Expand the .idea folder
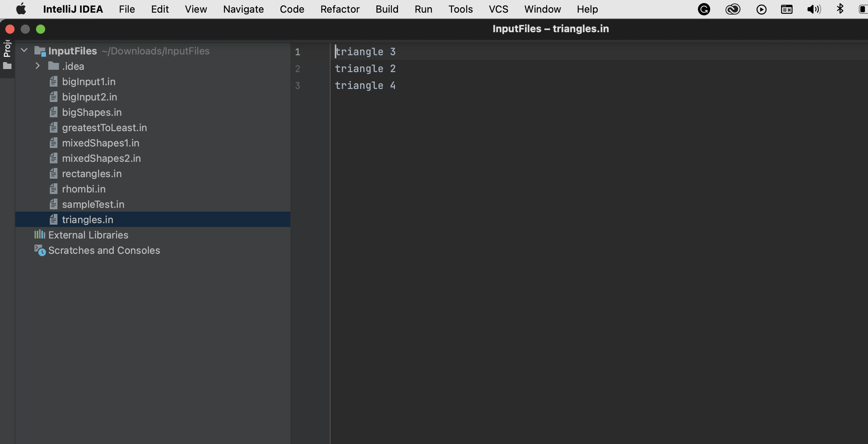Screen dimensions: 868x444 [38, 66]
